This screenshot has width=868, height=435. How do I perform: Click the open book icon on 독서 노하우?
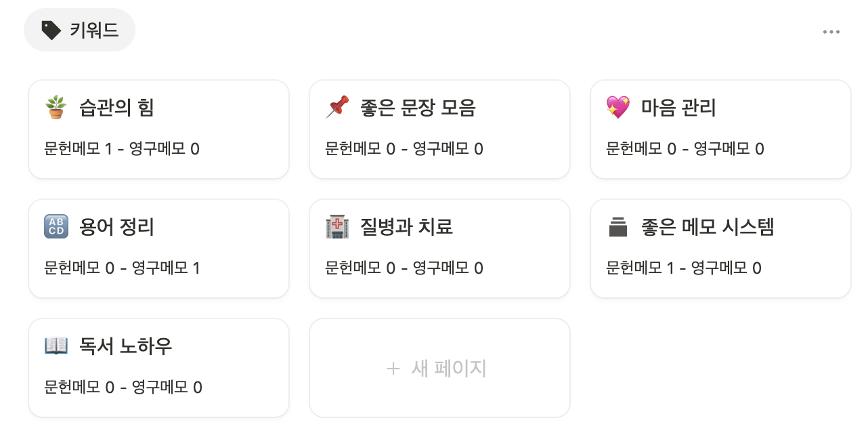point(56,346)
